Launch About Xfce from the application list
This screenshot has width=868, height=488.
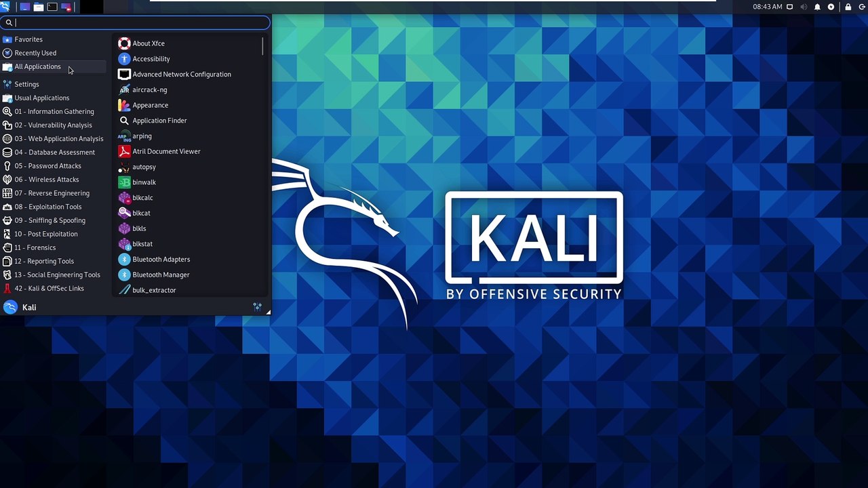pos(187,43)
